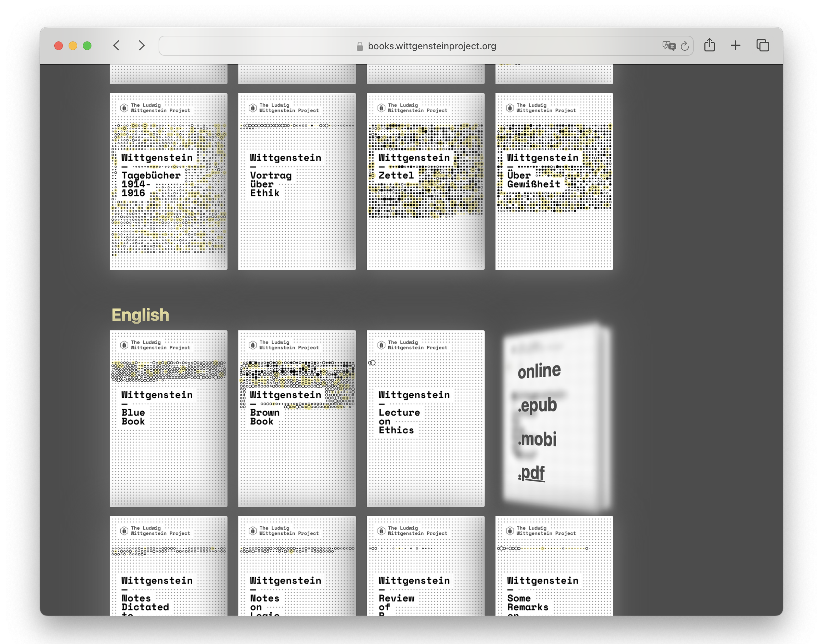The width and height of the screenshot is (823, 644).
Task: Click the forward navigation arrow
Action: 142,46
